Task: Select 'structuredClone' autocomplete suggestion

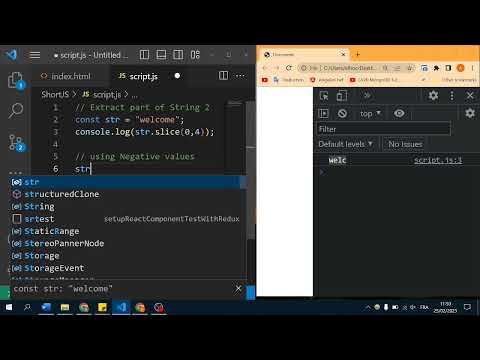Action: (x=127, y=194)
